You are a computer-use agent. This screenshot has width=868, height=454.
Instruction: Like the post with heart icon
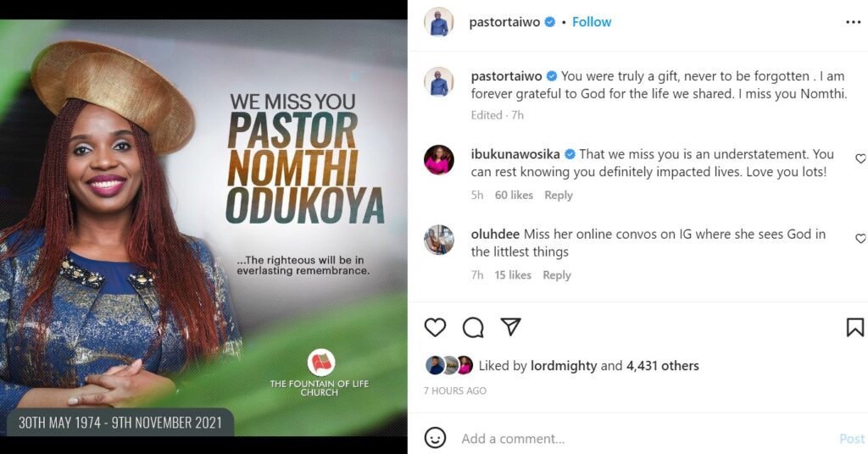(435, 327)
